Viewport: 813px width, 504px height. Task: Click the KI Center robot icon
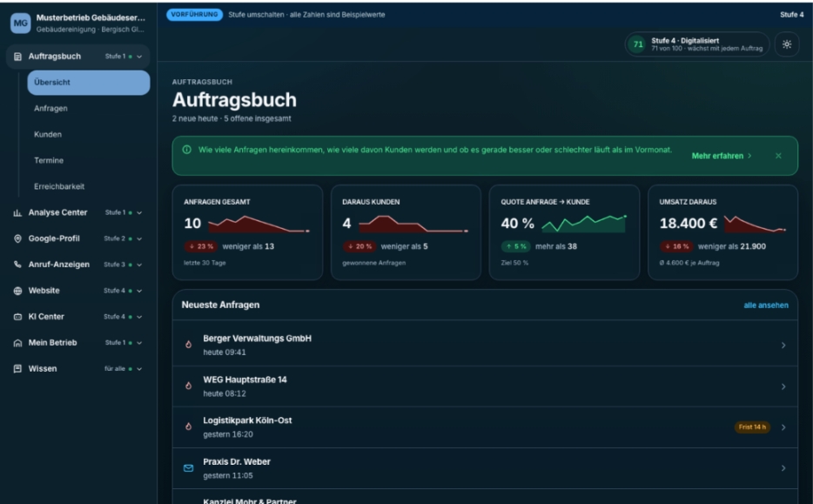17,317
